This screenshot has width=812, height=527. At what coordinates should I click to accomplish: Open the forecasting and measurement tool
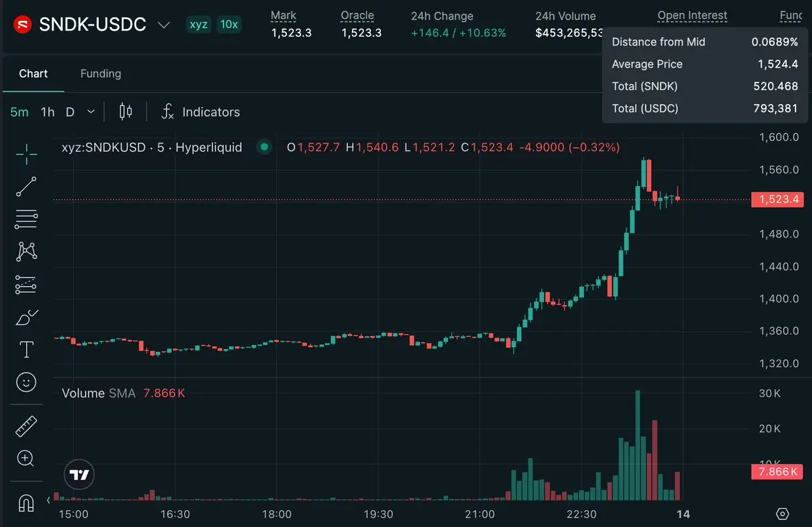coord(26,284)
